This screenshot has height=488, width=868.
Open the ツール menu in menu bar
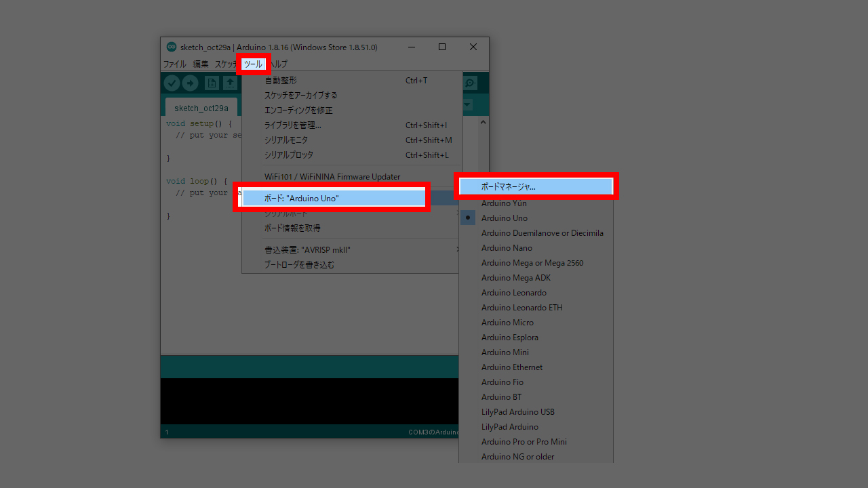coord(253,64)
